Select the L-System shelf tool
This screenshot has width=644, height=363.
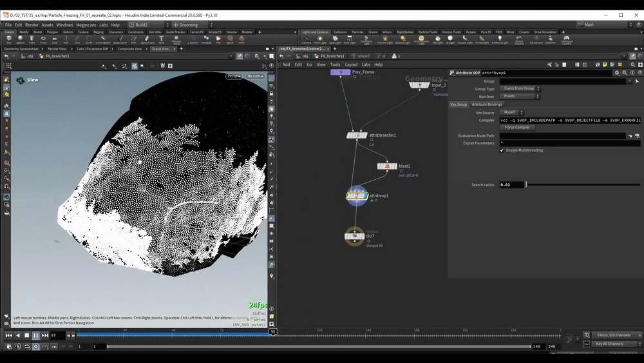(x=193, y=39)
